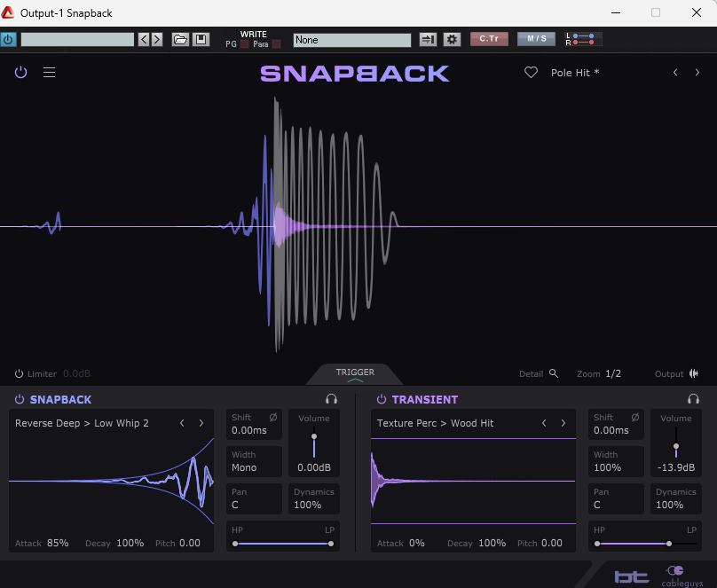
Task: Go to next host preset arrow
Action: tap(157, 39)
